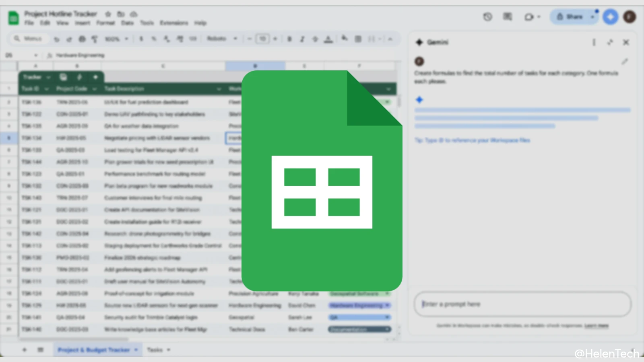
Task: Open the comments panel
Action: 508,17
